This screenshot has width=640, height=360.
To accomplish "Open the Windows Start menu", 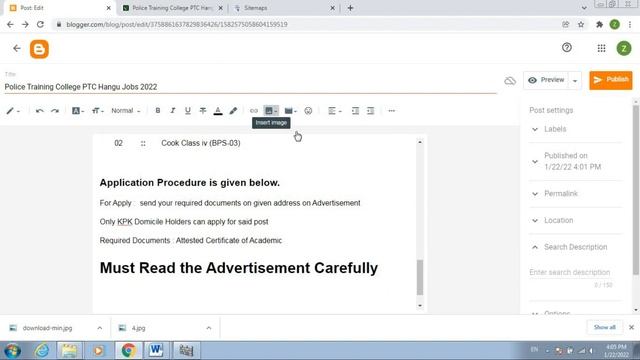I will (x=13, y=351).
